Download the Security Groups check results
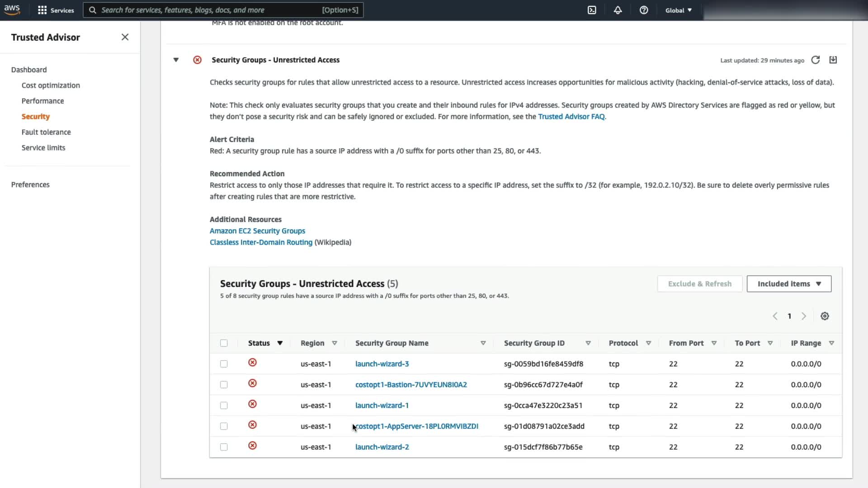Image resolution: width=868 pixels, height=488 pixels. point(833,60)
